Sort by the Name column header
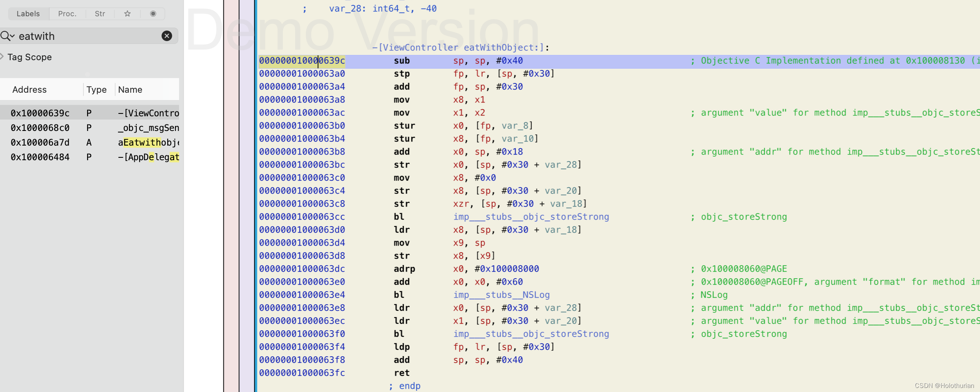This screenshot has height=392, width=980. coord(130,89)
